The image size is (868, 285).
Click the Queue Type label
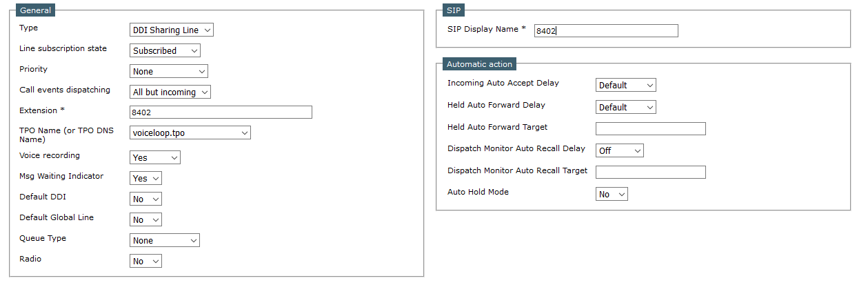point(43,238)
